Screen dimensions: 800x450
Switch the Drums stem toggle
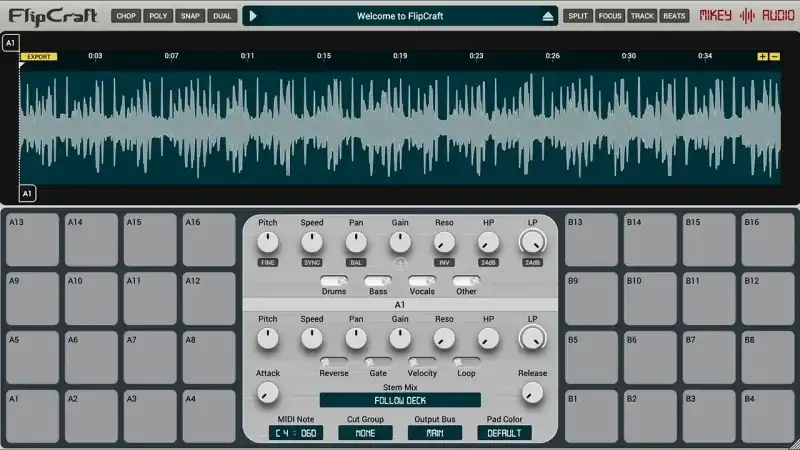click(334, 281)
